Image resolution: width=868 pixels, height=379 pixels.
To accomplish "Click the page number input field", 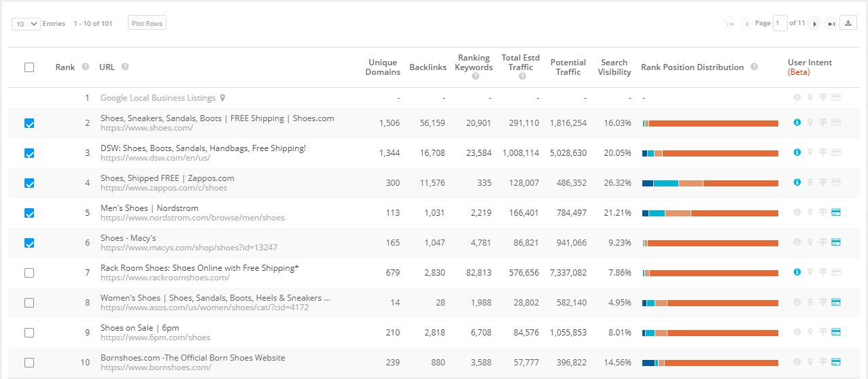I will click(780, 23).
